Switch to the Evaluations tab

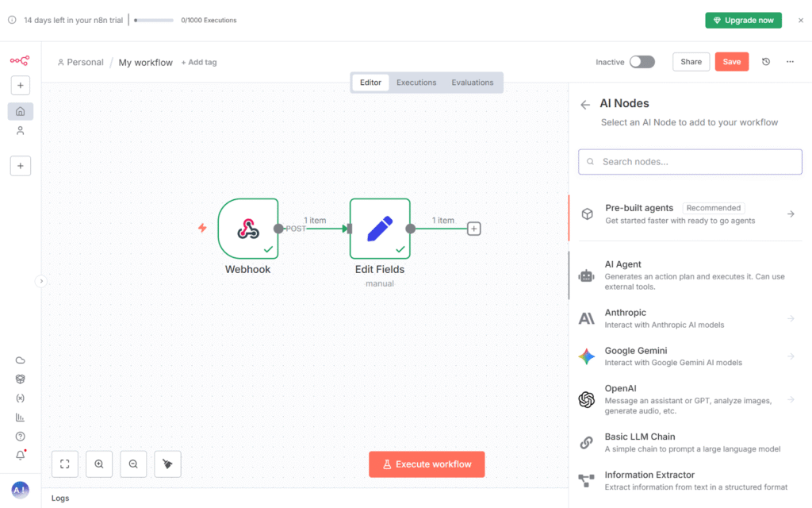[x=473, y=83]
